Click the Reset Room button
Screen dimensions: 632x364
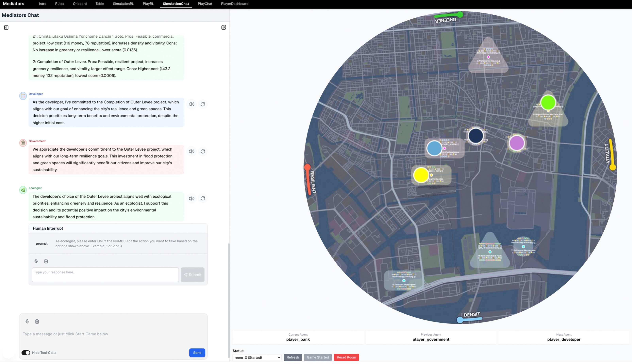[x=346, y=357]
